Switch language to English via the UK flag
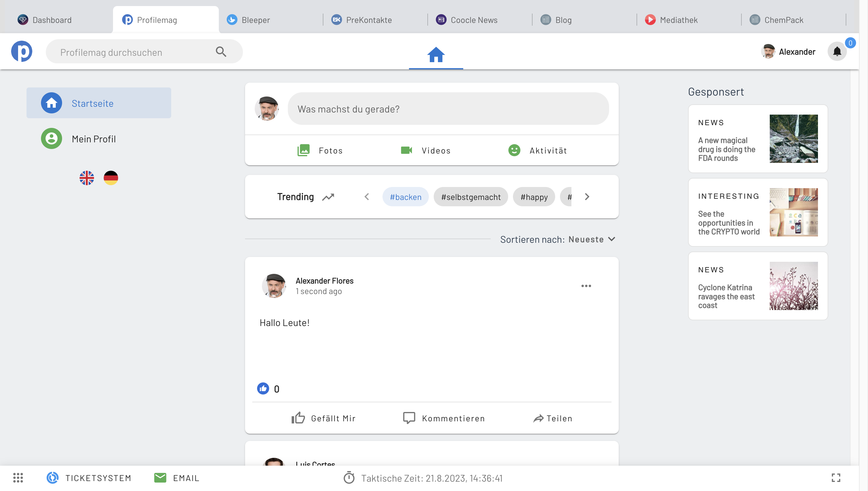868x491 pixels. 86,178
